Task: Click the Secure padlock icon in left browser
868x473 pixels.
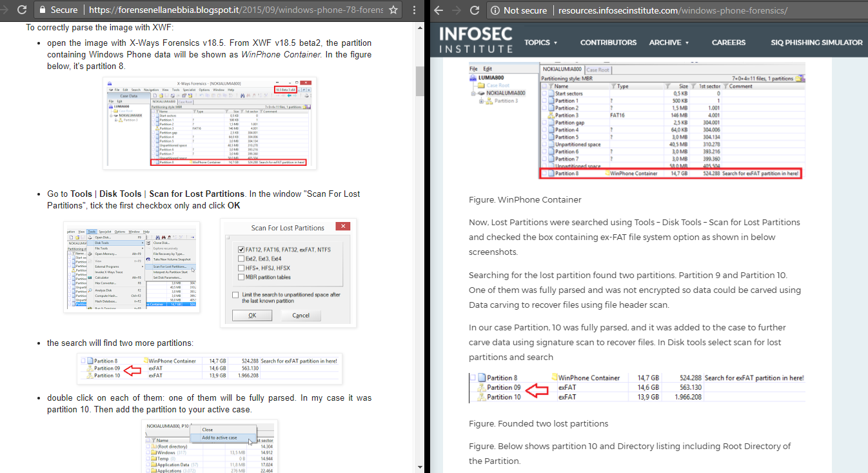Action: point(42,10)
